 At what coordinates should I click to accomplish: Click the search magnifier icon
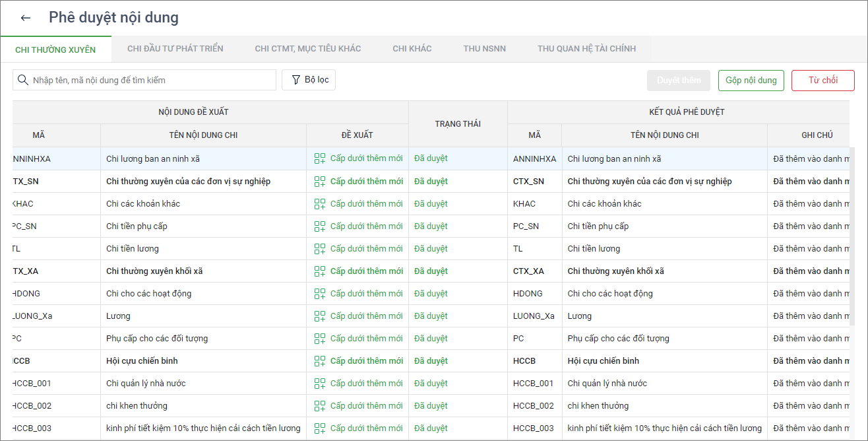(x=23, y=80)
